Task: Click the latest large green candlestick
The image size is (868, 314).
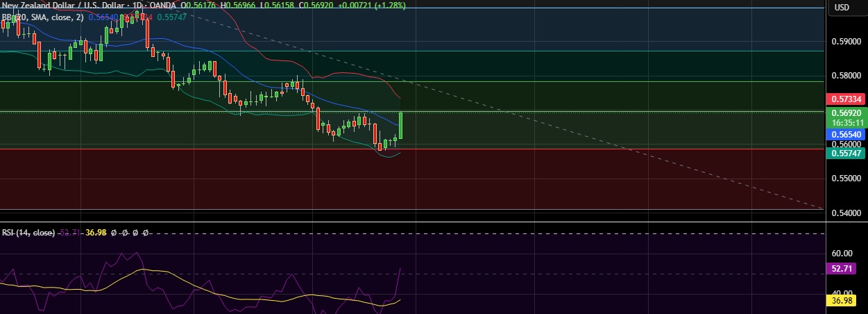Action: pos(401,125)
